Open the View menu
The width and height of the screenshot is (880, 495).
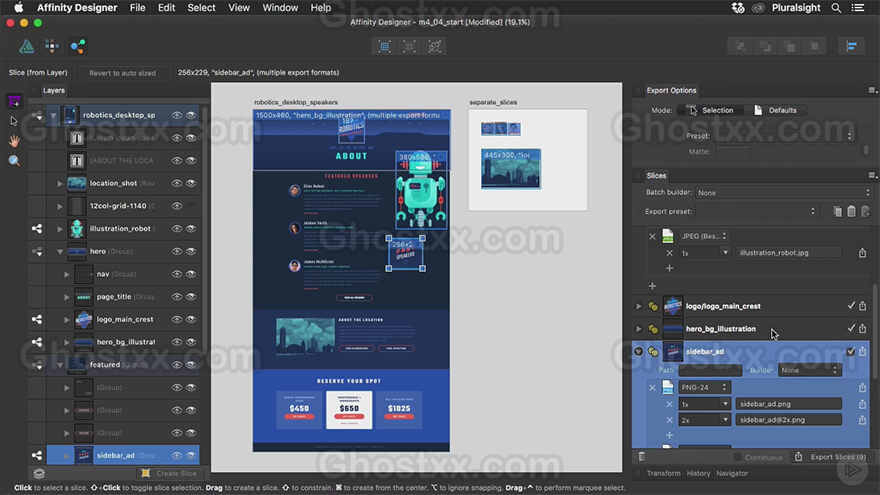click(x=239, y=8)
